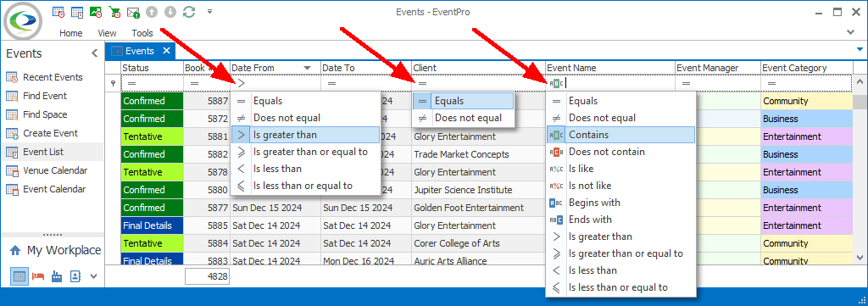Viewport: 868px width, 306px height.
Task: Choose 'Does not contain' in Event Name menu
Action: (620, 152)
